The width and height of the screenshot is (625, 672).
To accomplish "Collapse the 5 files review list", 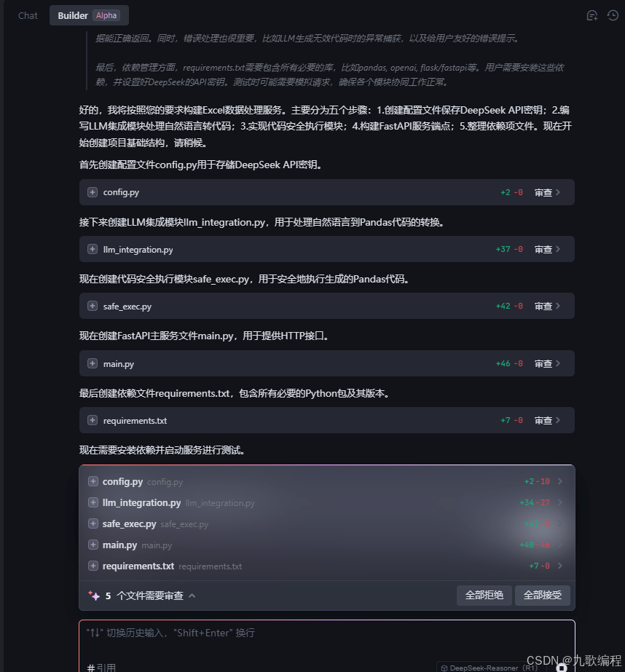I will pyautogui.click(x=192, y=596).
